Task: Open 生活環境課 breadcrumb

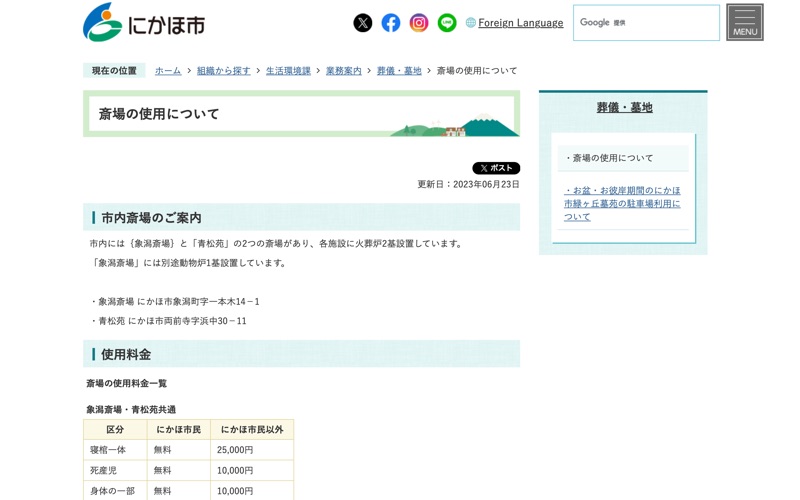Action: [x=288, y=71]
